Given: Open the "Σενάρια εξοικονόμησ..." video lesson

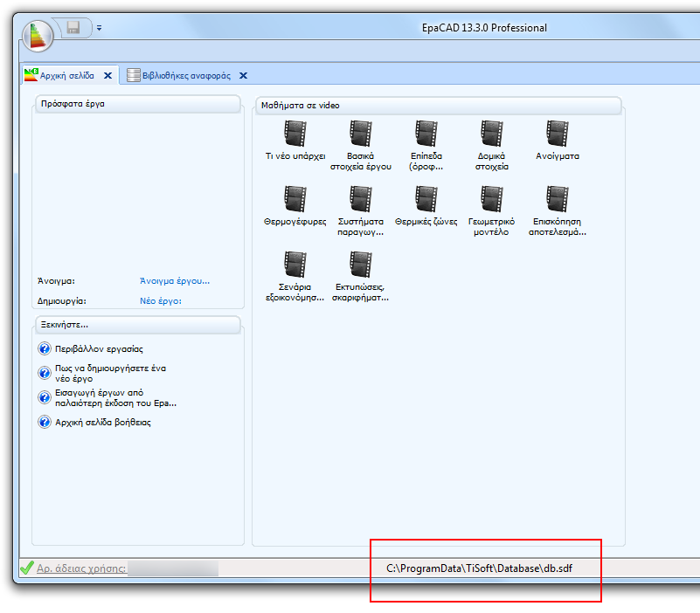Looking at the screenshot, I should 295,265.
